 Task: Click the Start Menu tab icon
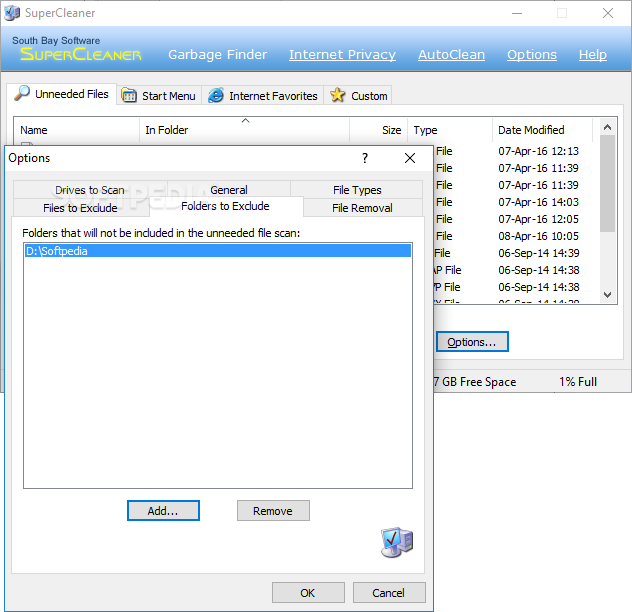[129, 96]
